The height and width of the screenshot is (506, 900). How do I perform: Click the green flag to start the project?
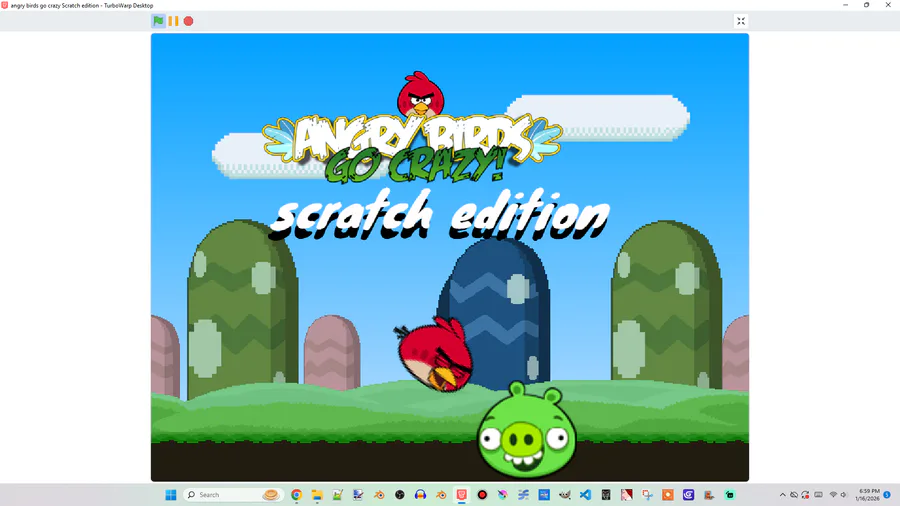point(158,21)
